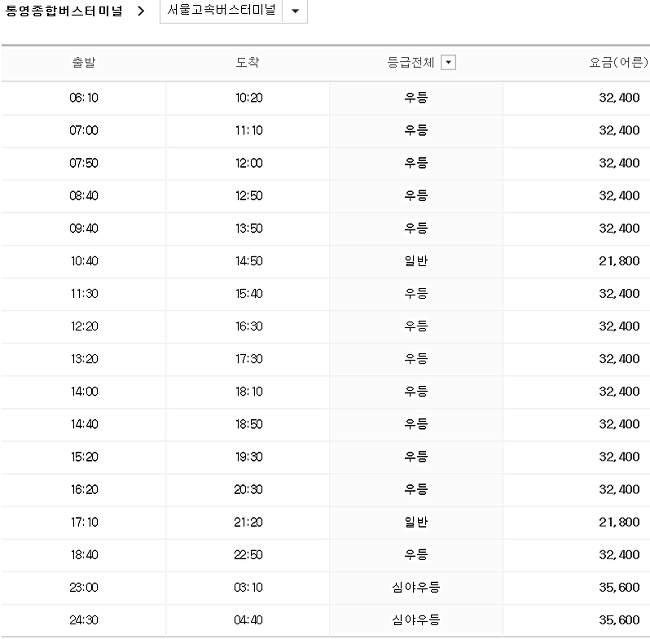Click 우등 grade in the 15:20 row

coord(416,457)
